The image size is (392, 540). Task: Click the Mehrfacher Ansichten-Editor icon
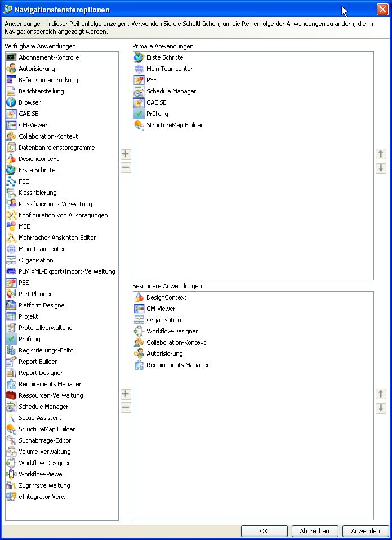(x=11, y=238)
